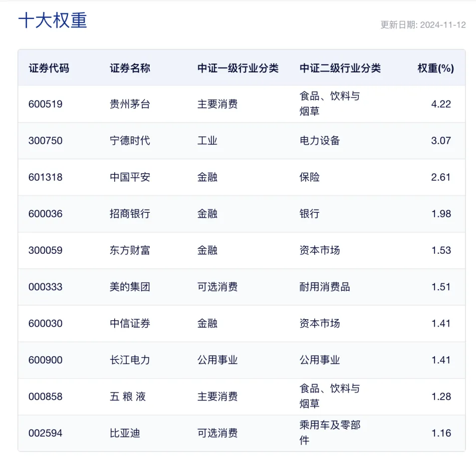The image size is (476, 457).
Task: Click weight 1.41 in the 长江电力 row
Action: (441, 360)
